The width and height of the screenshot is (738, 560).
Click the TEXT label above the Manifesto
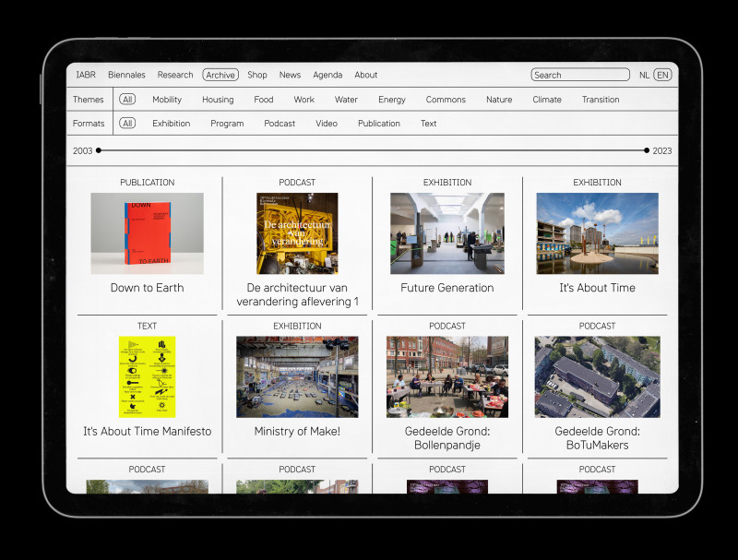pos(147,326)
